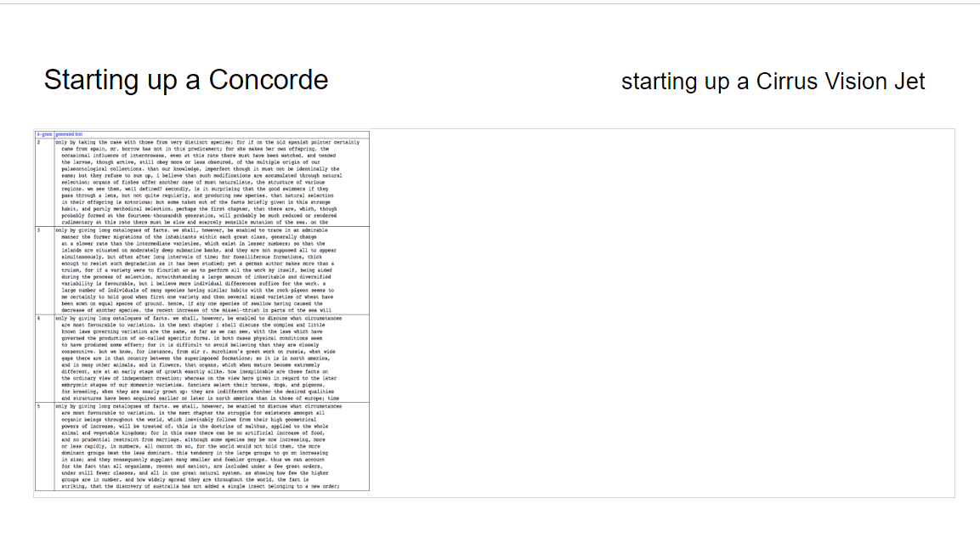
Task: Click the "Starting up a Concorde" heading
Action: (x=186, y=80)
